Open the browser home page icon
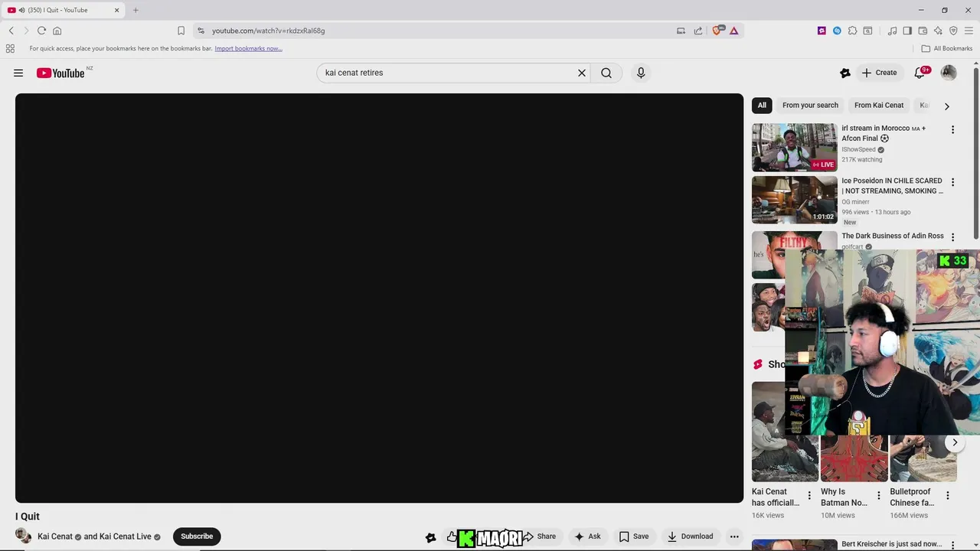 click(57, 31)
